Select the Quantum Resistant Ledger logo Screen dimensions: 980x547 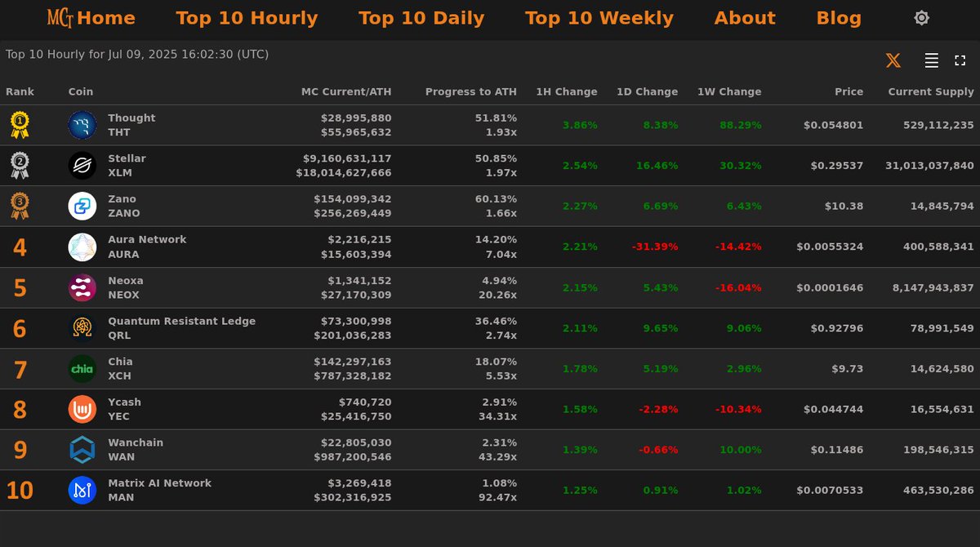coord(82,328)
